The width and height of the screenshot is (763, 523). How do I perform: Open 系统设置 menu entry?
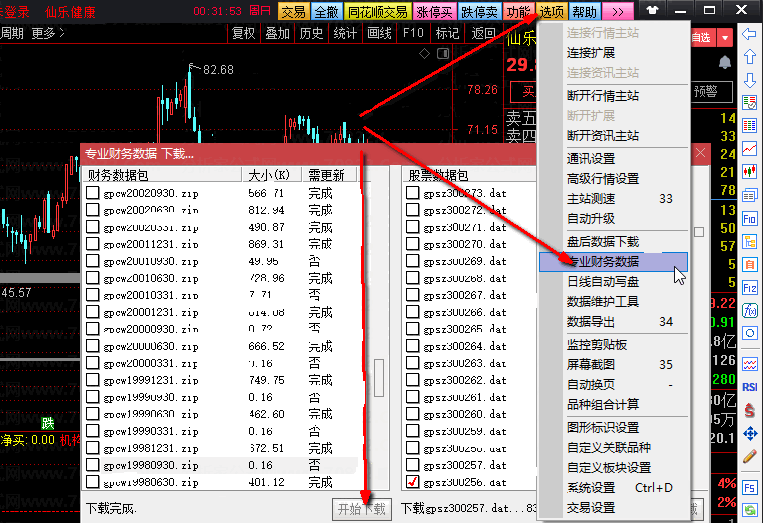(x=613, y=487)
